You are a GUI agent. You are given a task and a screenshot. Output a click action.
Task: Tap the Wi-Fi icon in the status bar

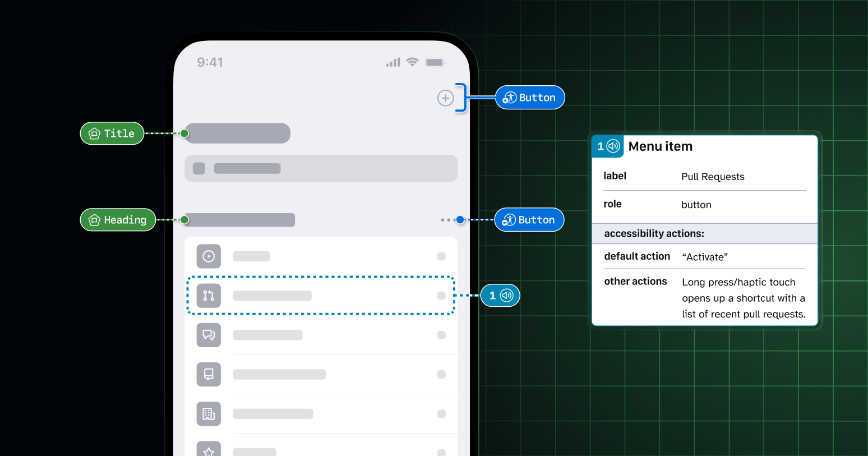tap(413, 62)
